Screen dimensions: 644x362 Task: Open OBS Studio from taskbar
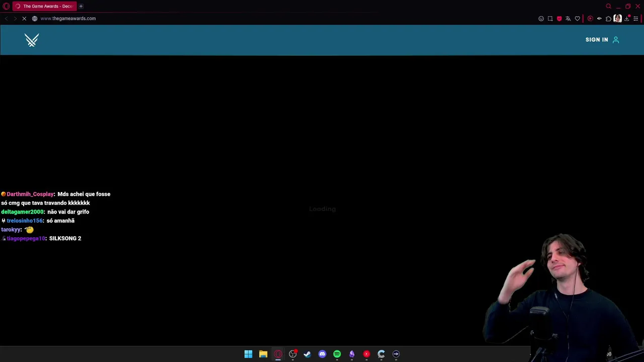[x=293, y=354]
